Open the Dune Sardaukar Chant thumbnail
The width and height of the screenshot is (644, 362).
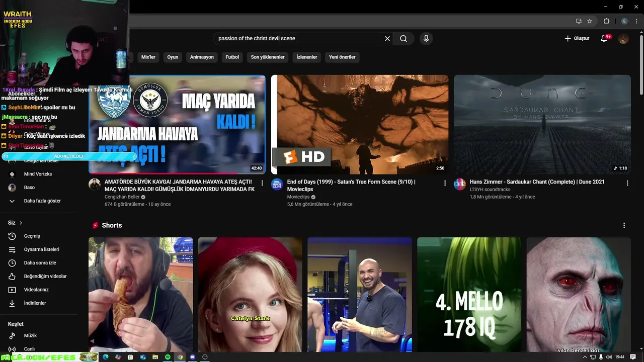[x=542, y=125]
